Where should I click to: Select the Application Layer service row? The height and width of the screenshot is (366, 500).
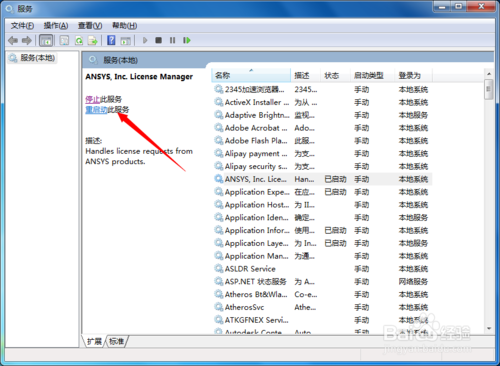[322, 243]
